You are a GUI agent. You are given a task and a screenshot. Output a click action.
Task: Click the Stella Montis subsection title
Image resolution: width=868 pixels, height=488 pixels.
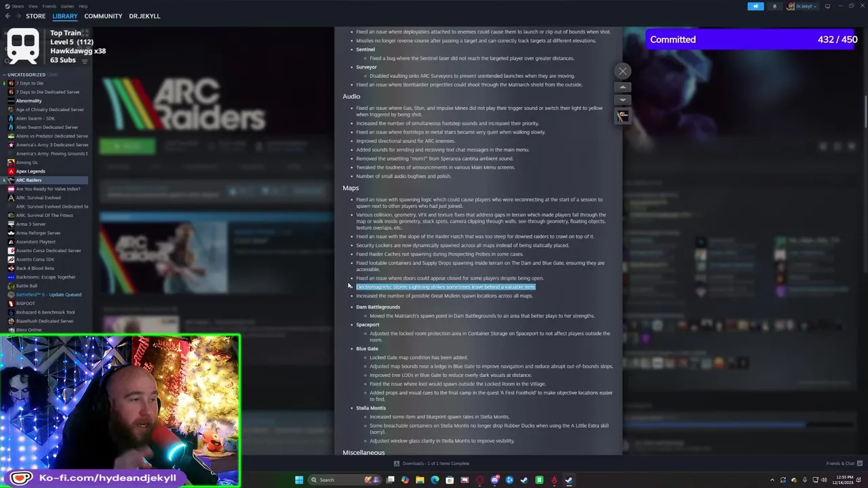(x=371, y=408)
